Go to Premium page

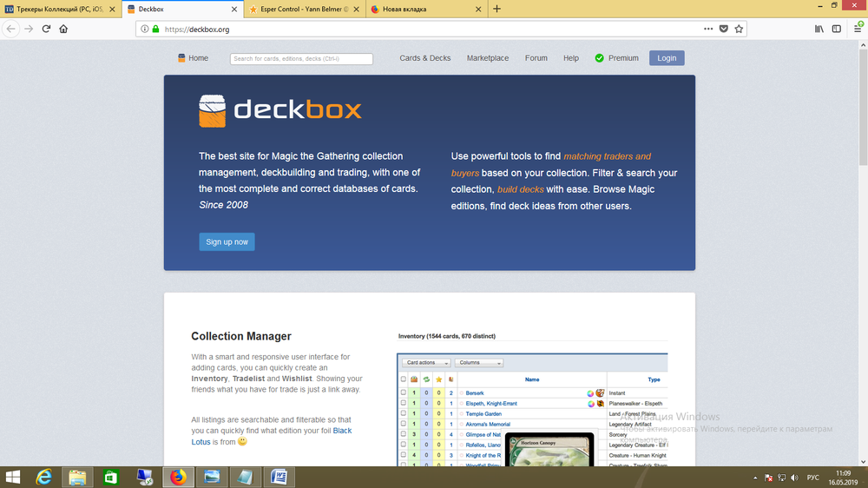(623, 58)
